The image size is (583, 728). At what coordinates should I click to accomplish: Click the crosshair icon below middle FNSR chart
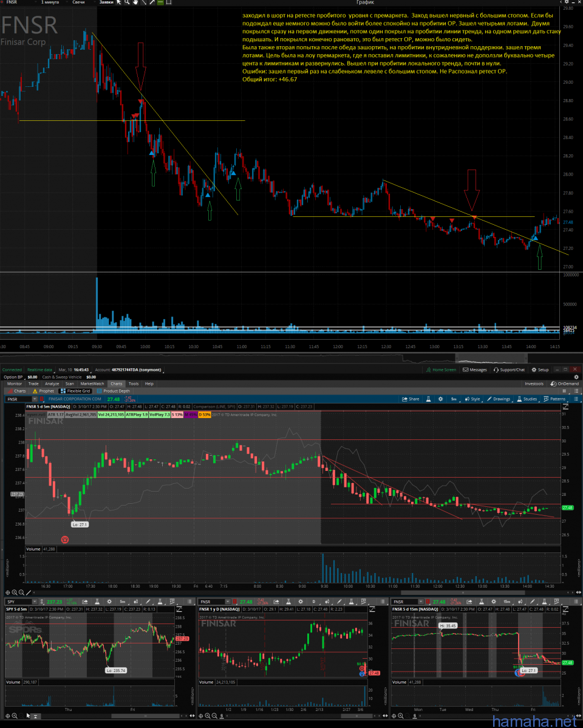tap(200, 716)
